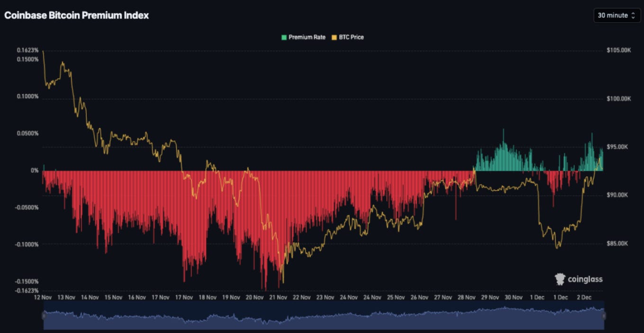Toggle the Premium Rate legend series
Screen dimensions: 644x333
pyautogui.click(x=303, y=37)
